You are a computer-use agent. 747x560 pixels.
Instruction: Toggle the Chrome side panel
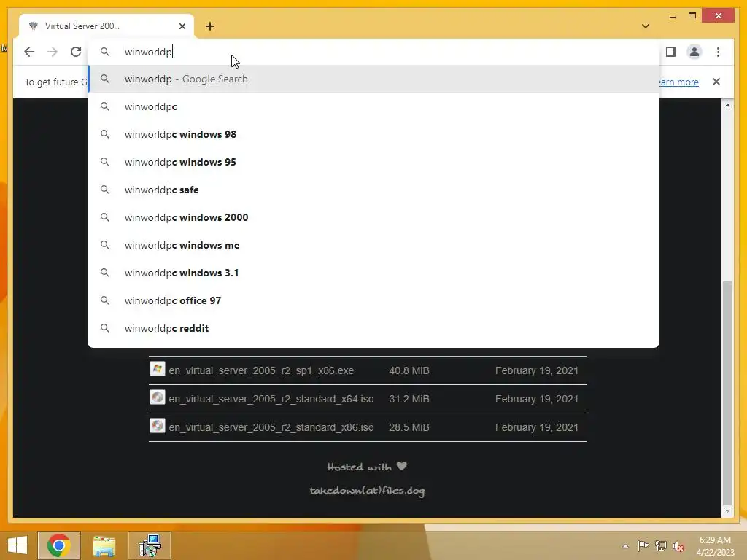click(x=671, y=52)
